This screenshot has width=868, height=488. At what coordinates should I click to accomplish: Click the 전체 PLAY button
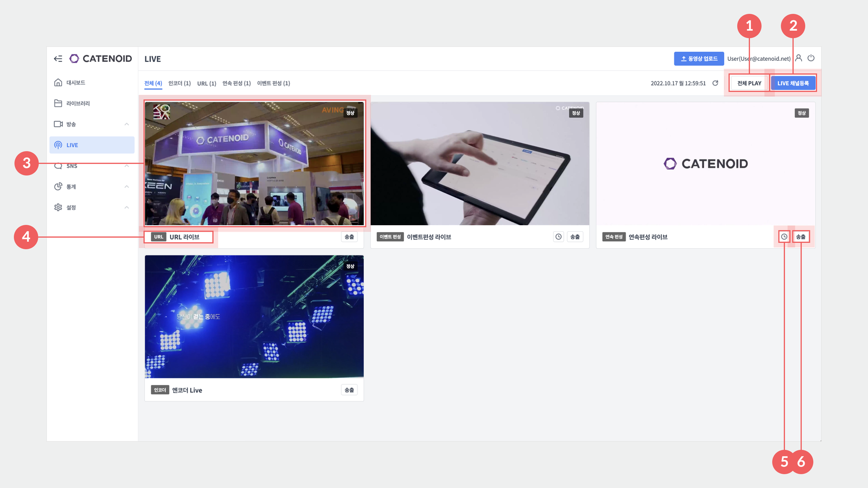(x=749, y=83)
